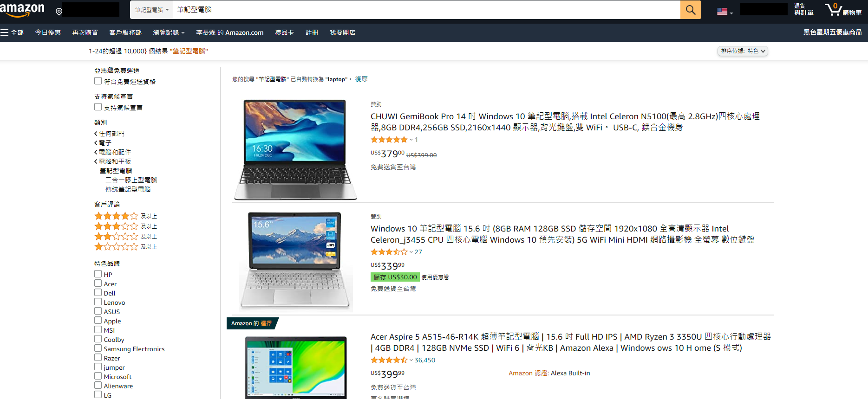Screen dimensions: 868x399
Task: Click the 儲存 US$30.00 coupon badge
Action: pos(395,277)
